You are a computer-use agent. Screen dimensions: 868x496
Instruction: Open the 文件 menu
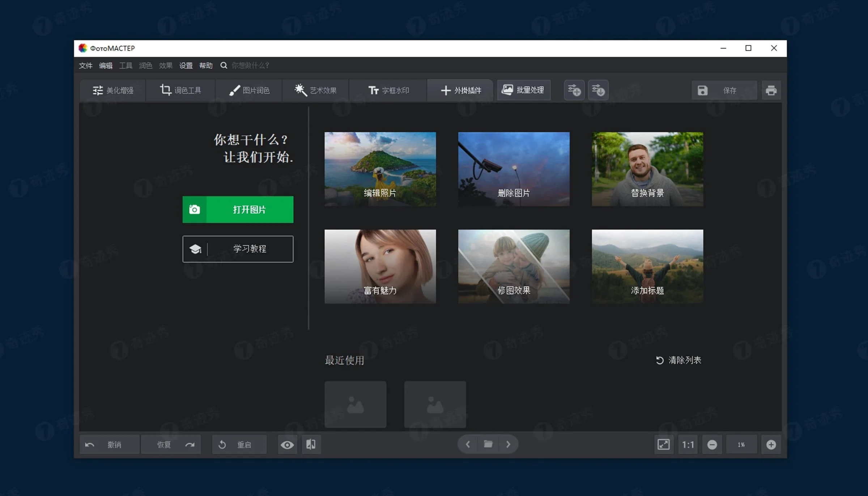[85, 65]
